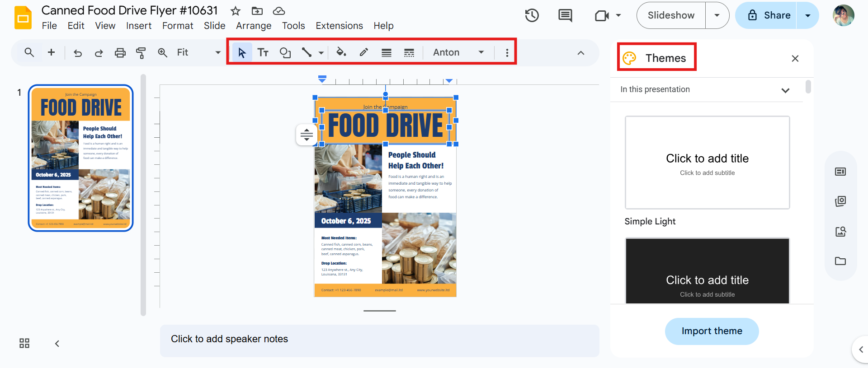Open the image with person side panel icon

coord(840,232)
